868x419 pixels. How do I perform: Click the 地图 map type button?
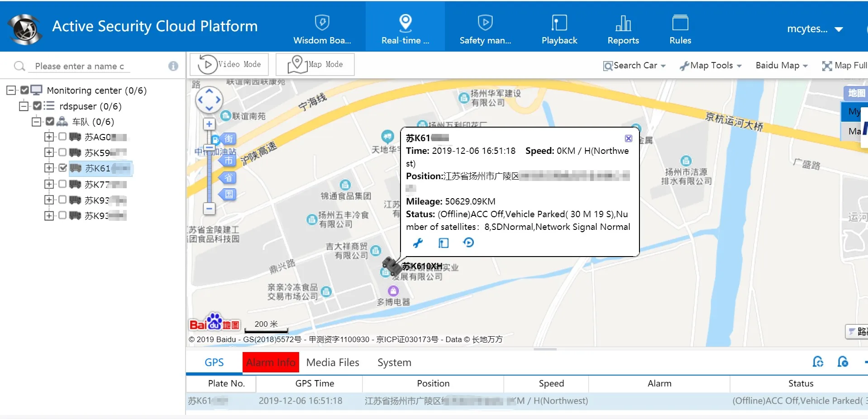click(856, 93)
